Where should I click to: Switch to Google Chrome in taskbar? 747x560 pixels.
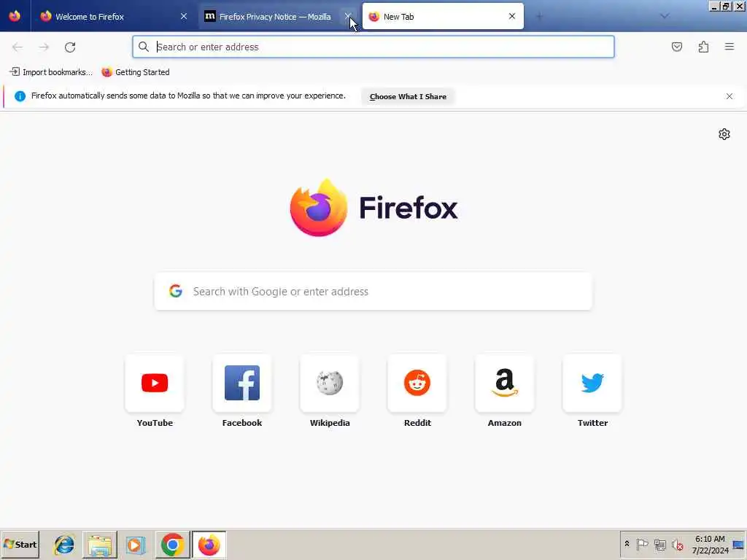(x=172, y=545)
